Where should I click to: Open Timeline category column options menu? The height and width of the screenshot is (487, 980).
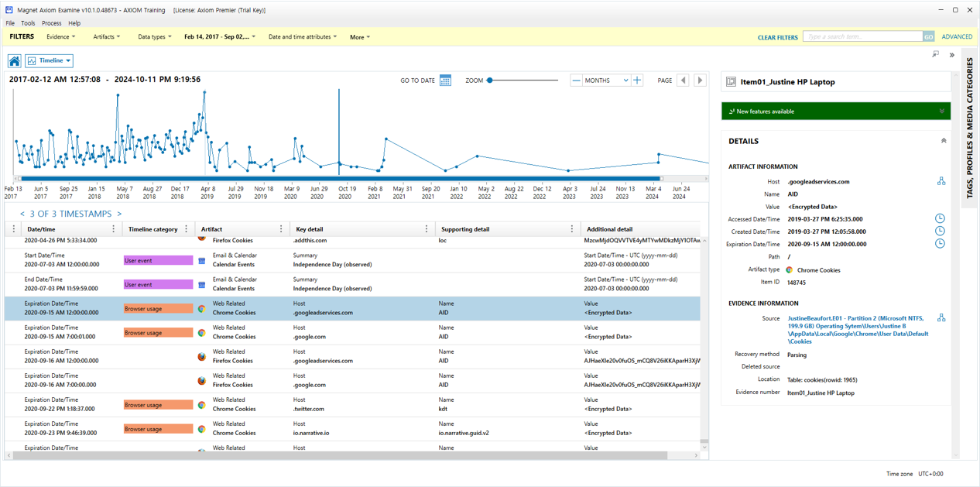186,229
